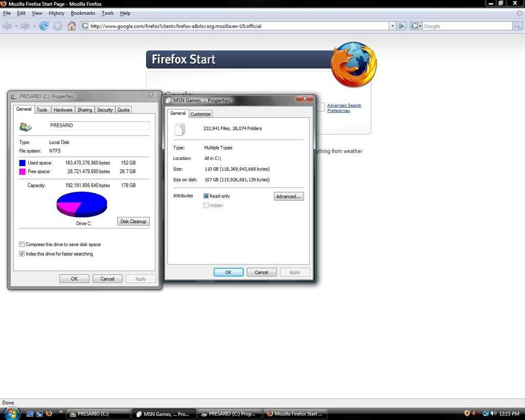Toggle Index this drive for faster searching
Screen dimensions: 525x420
pyautogui.click(x=22, y=253)
